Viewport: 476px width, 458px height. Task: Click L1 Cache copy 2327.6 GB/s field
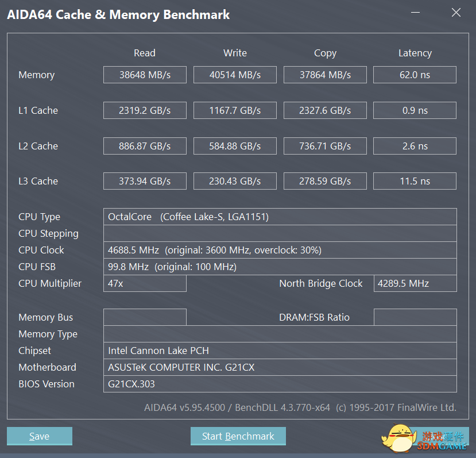[x=325, y=110]
